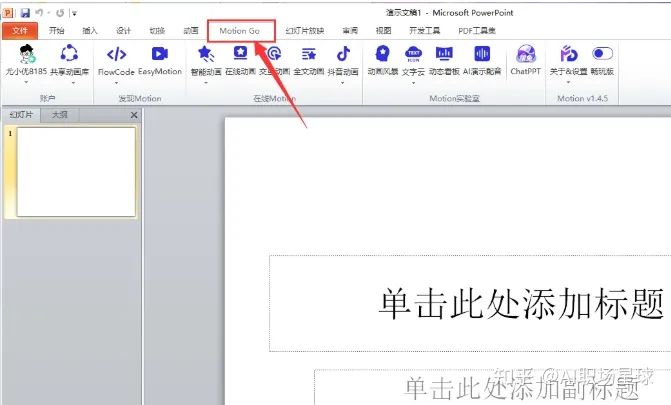Image resolution: width=671 pixels, height=405 pixels.
Task: Switch to the PDF工具集 tab
Action: coord(477,31)
